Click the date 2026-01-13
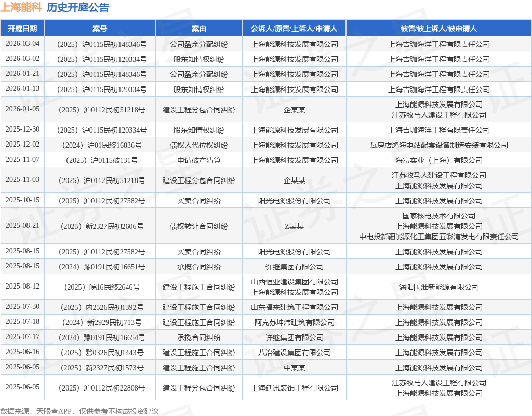Image resolution: width=532 pixels, height=416 pixels. coord(22,88)
